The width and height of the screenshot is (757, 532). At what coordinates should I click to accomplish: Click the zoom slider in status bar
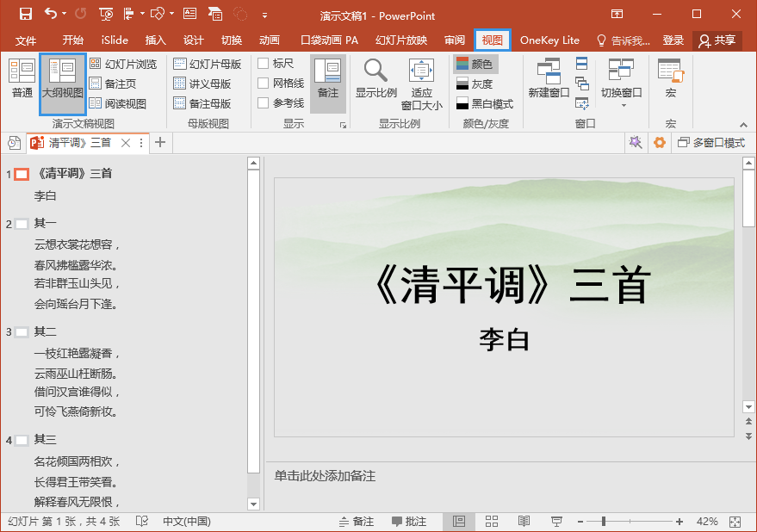[604, 522]
